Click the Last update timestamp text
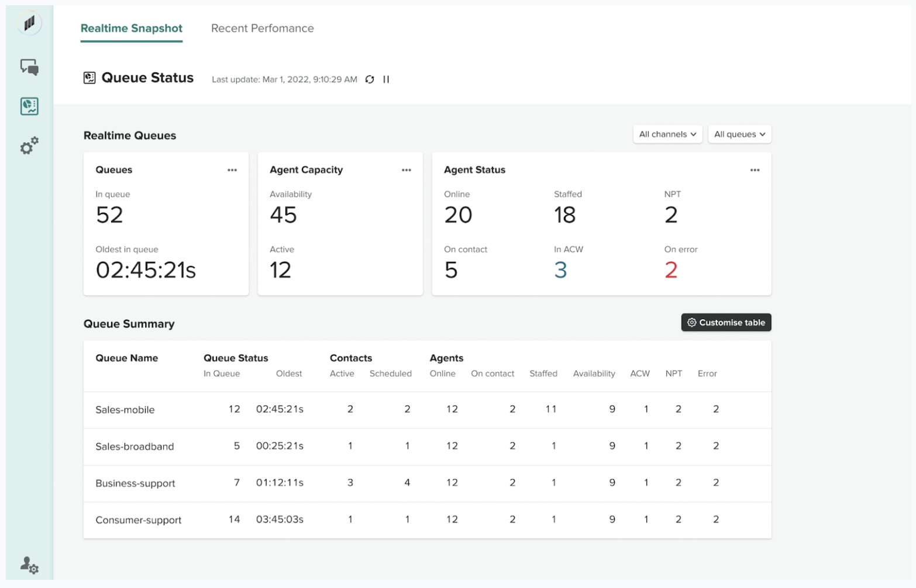Viewport: 916px width, 588px height. [x=284, y=79]
